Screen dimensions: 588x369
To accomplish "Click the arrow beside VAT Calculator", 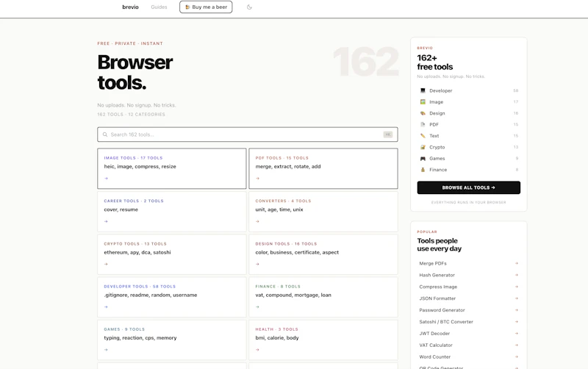I will pos(517,345).
